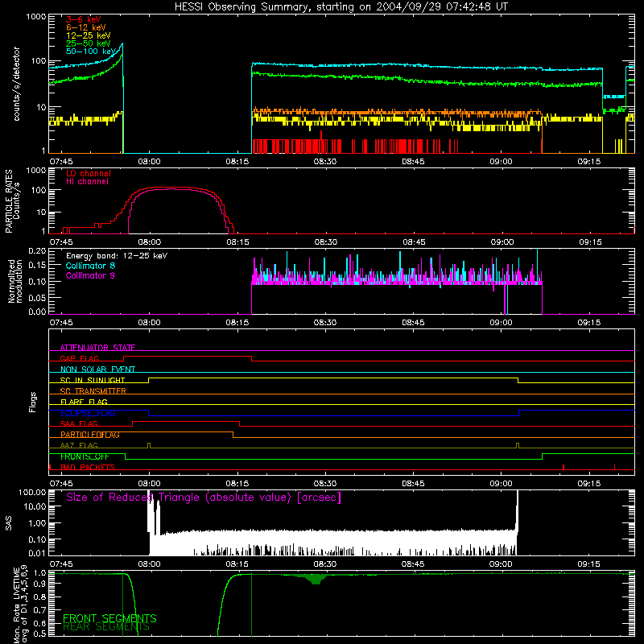The height and width of the screenshot is (644, 644).
Task: Click the yellow 12-25 keV legend entry in the top panel
Action: click(89, 35)
